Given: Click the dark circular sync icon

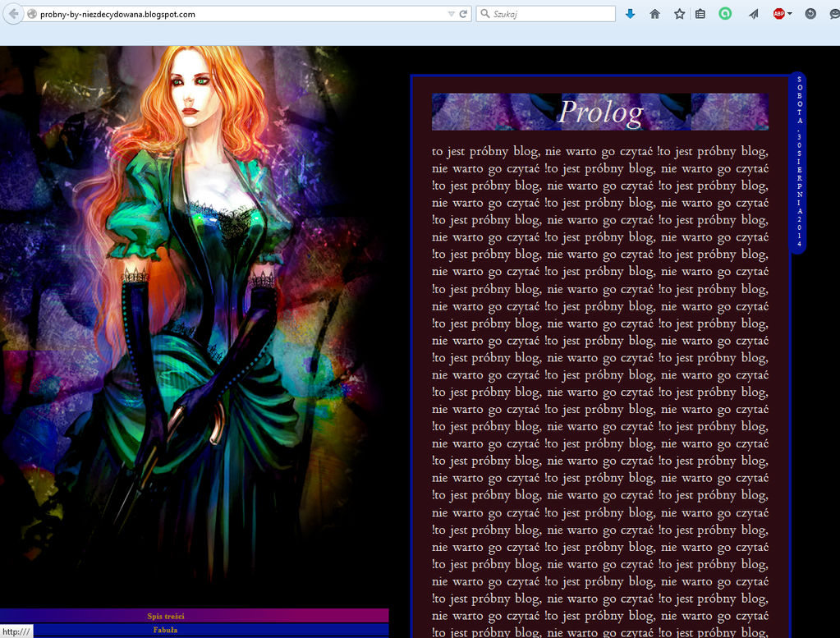Looking at the screenshot, I should (x=810, y=14).
